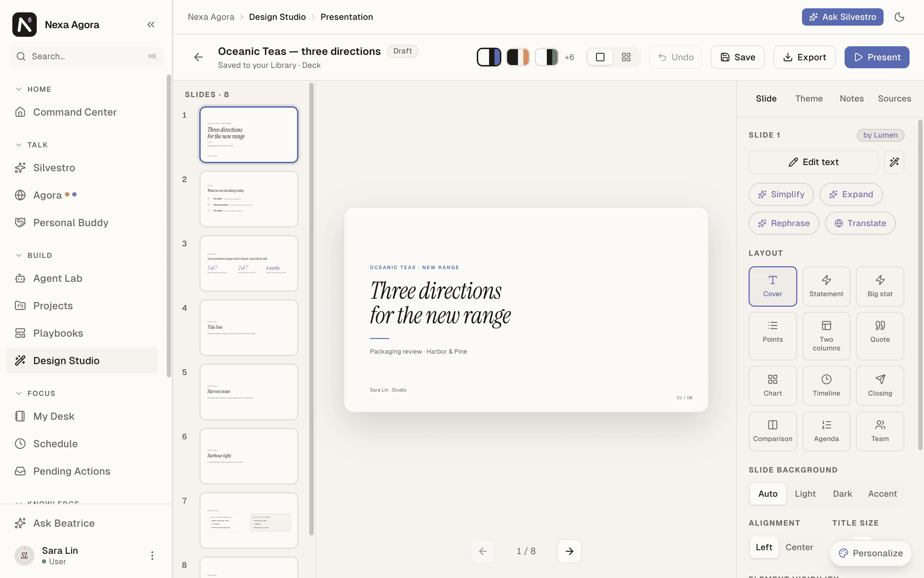Open user menu dots beside Sara Lin
This screenshot has width=924, height=578.
(152, 556)
